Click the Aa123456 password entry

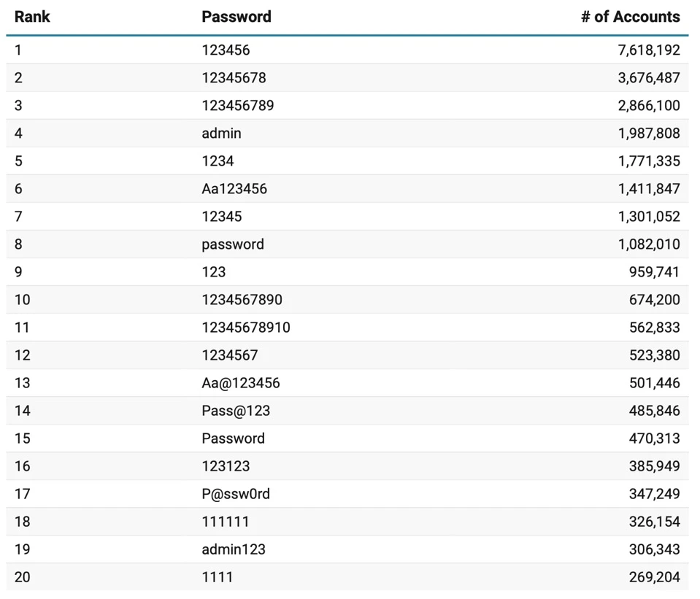234,189
